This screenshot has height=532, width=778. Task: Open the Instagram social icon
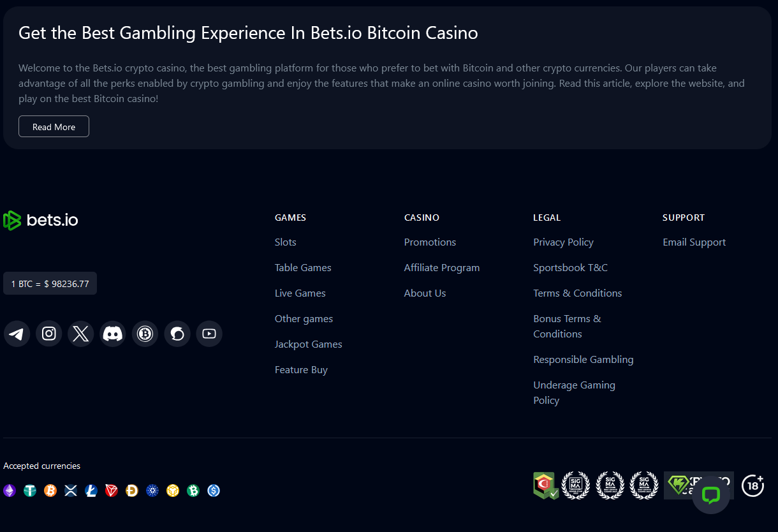pyautogui.click(x=49, y=334)
